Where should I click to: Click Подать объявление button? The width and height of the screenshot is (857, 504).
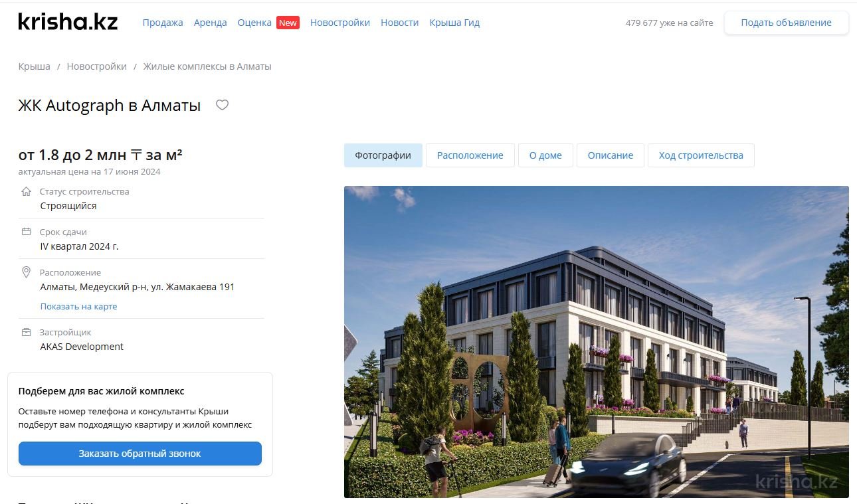tap(787, 23)
